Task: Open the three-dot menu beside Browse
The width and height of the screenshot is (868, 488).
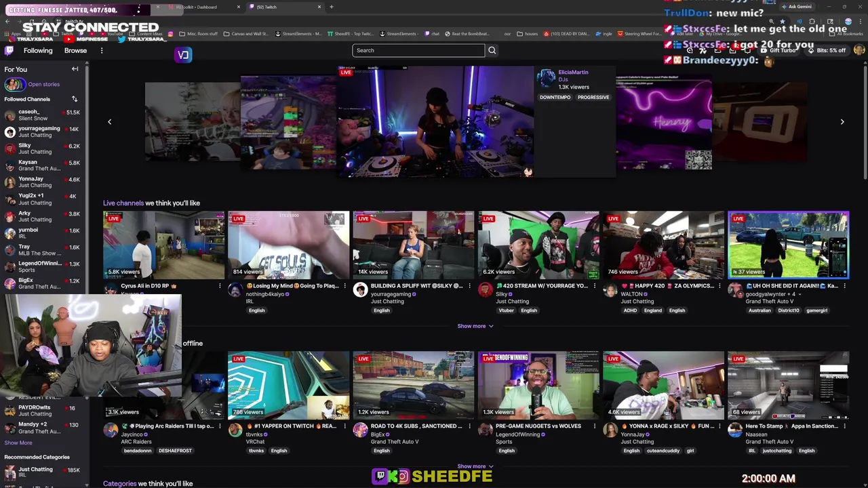Action: tap(102, 51)
